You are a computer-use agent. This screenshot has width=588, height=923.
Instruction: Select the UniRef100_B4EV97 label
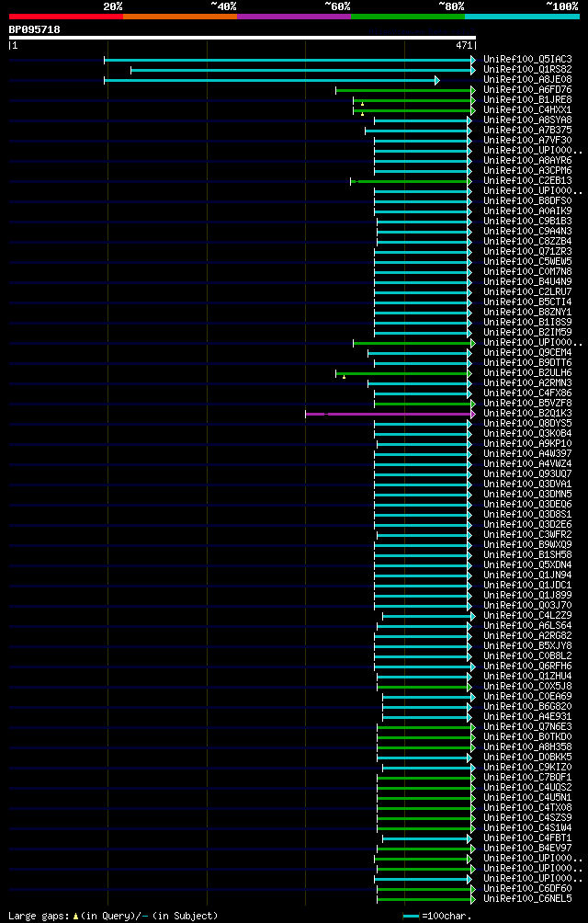527,849
